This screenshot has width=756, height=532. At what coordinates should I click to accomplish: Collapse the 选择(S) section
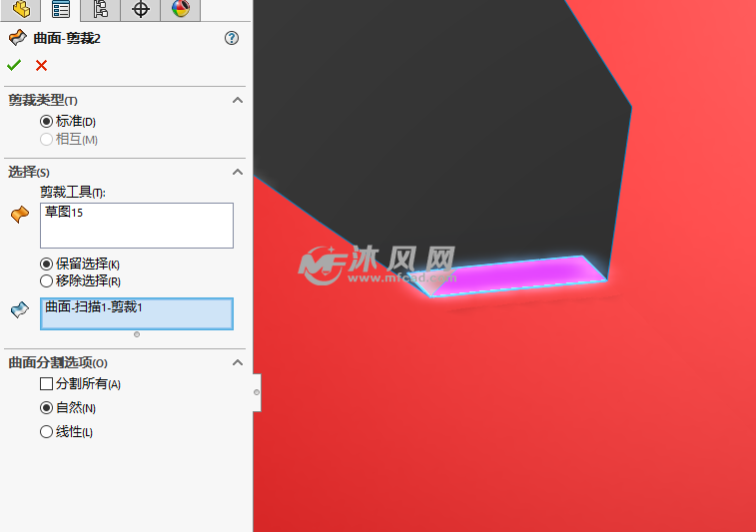pos(238,172)
